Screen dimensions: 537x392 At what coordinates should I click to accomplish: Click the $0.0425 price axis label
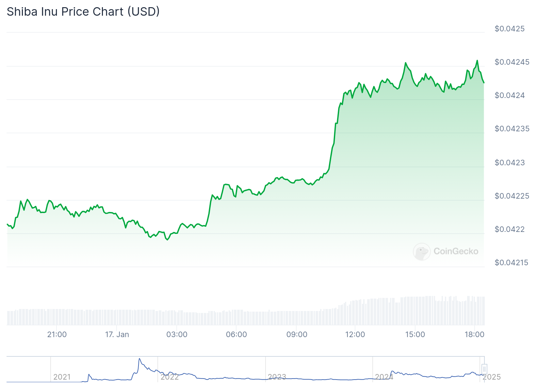pos(510,29)
